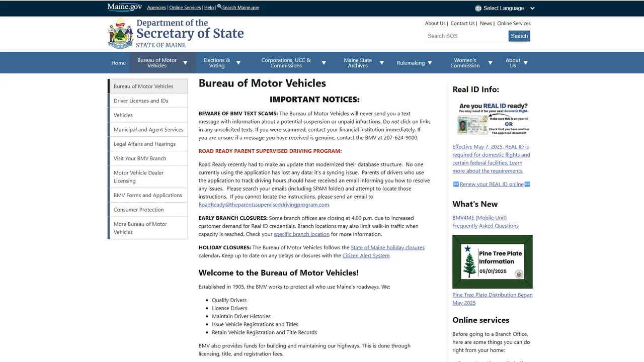This screenshot has height=362, width=644.
Task: Open BMV Forms and Applications sidebar item
Action: click(x=148, y=195)
